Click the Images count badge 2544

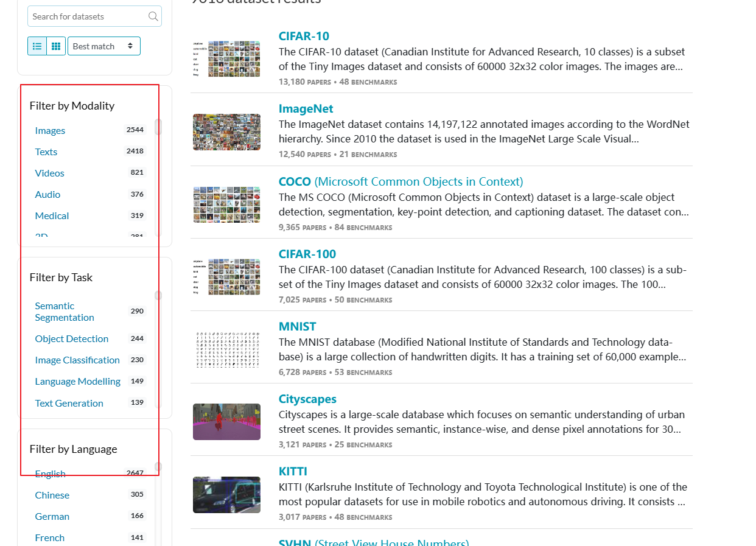coord(135,130)
